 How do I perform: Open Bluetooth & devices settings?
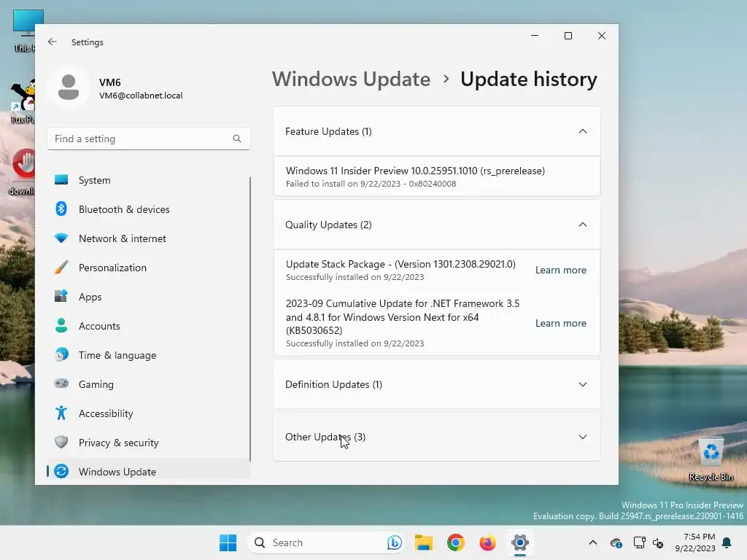click(x=149, y=209)
